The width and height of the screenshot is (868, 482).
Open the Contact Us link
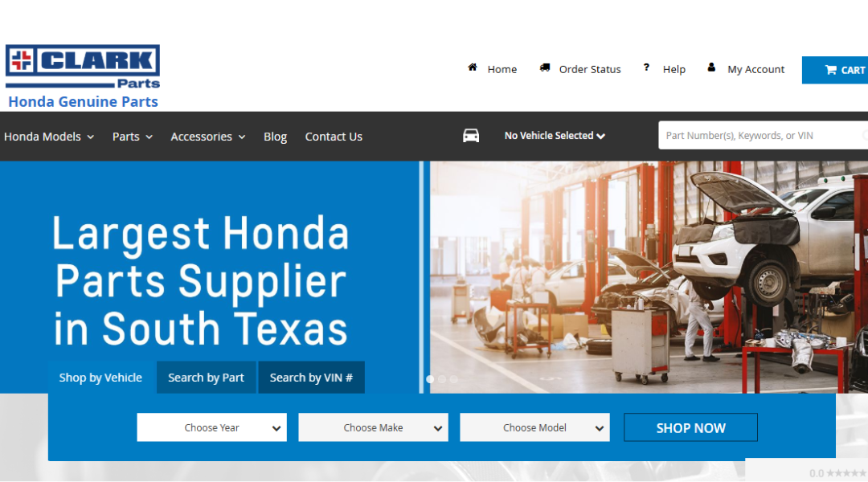click(334, 137)
